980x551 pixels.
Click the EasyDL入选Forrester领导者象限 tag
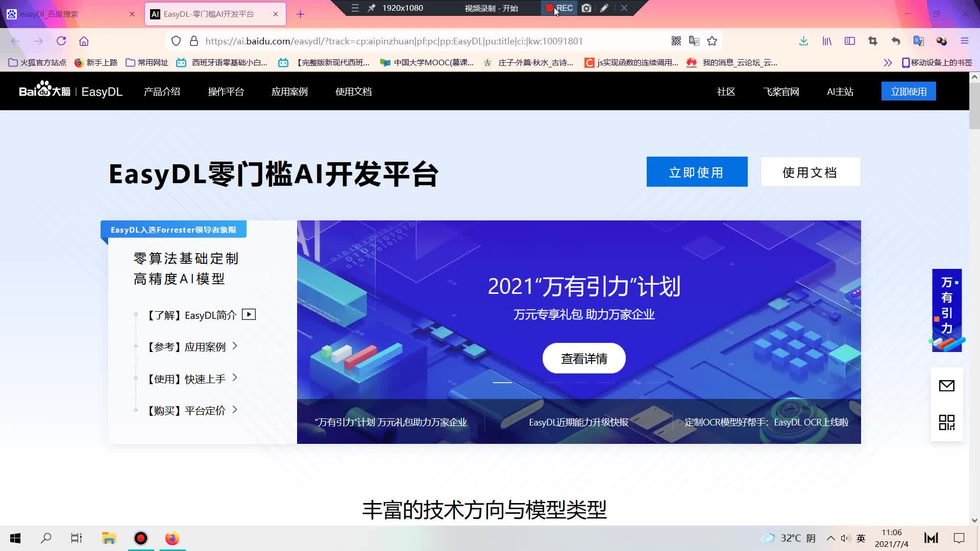tap(174, 230)
